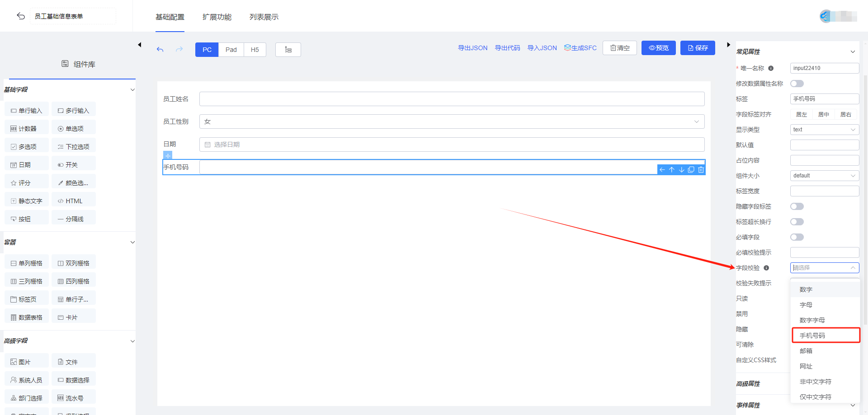Image resolution: width=868 pixels, height=415 pixels.
Task: Copy the selected field using the duplicate icon
Action: [691, 170]
